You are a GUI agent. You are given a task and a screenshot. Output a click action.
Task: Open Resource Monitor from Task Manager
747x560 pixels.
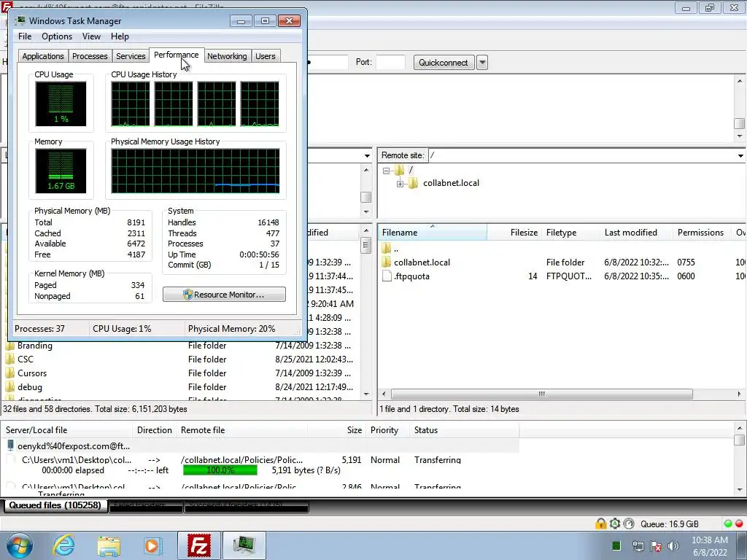tap(224, 295)
